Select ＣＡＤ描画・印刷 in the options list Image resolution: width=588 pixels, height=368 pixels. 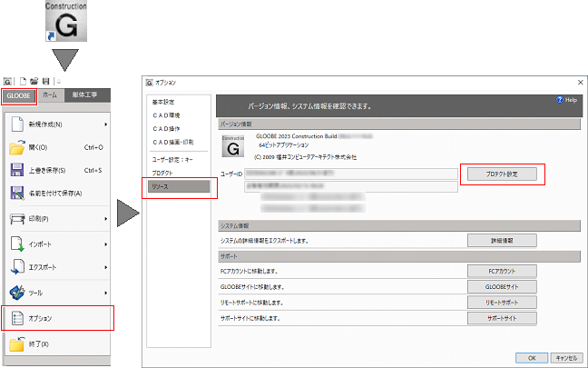(x=173, y=143)
